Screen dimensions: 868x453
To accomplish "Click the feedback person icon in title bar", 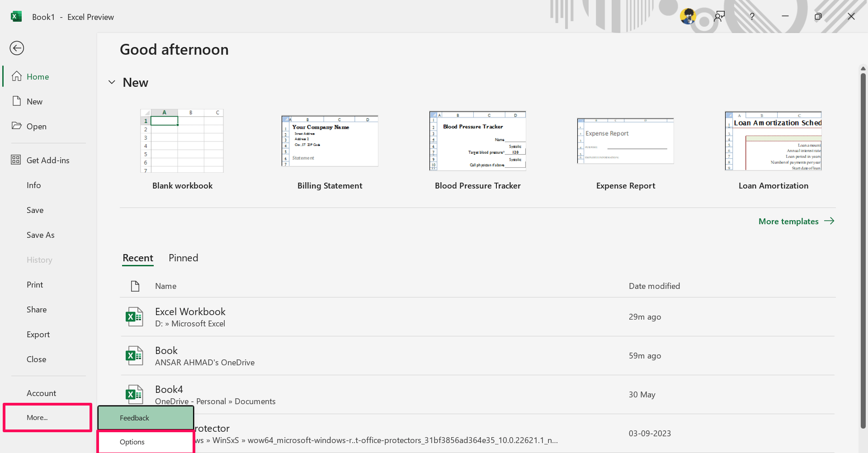I will click(719, 17).
